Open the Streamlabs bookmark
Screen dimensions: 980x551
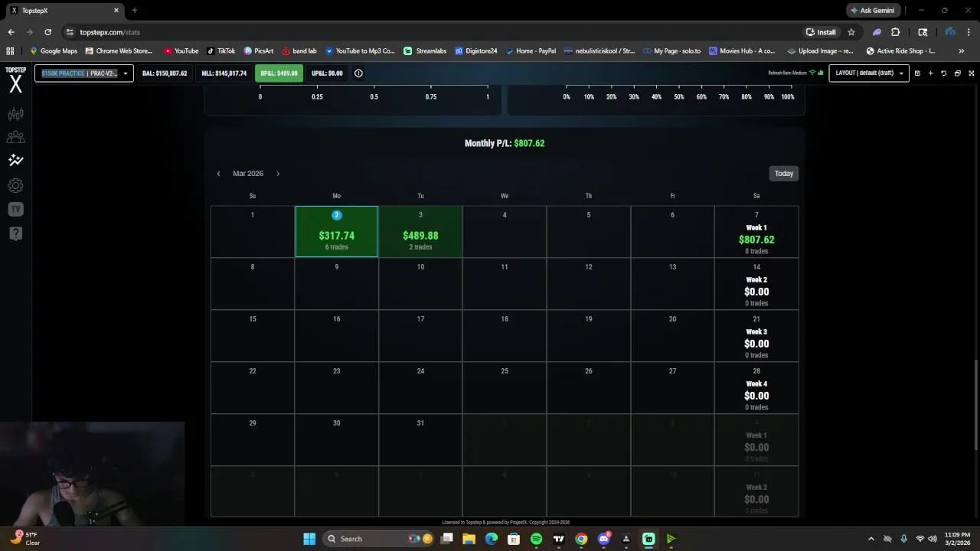point(426,51)
